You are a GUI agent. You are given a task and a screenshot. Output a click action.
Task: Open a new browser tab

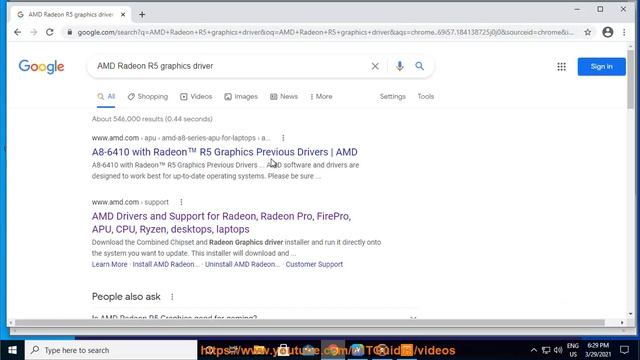(x=142, y=15)
